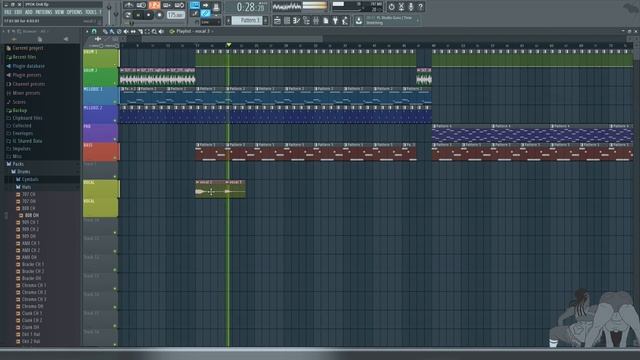
Task: Click the circular arrow icon near microphone
Action: pyautogui.click(x=391, y=7)
